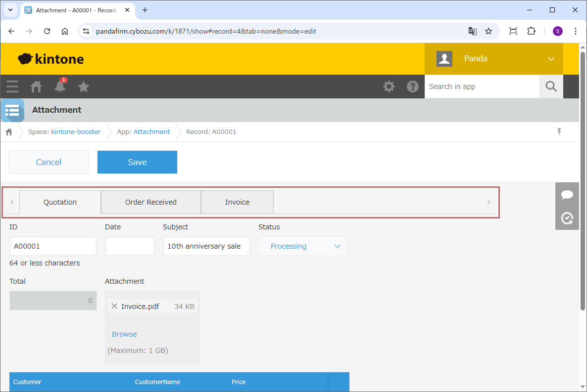Image resolution: width=587 pixels, height=392 pixels.
Task: Open the settings gear icon
Action: pyautogui.click(x=389, y=87)
